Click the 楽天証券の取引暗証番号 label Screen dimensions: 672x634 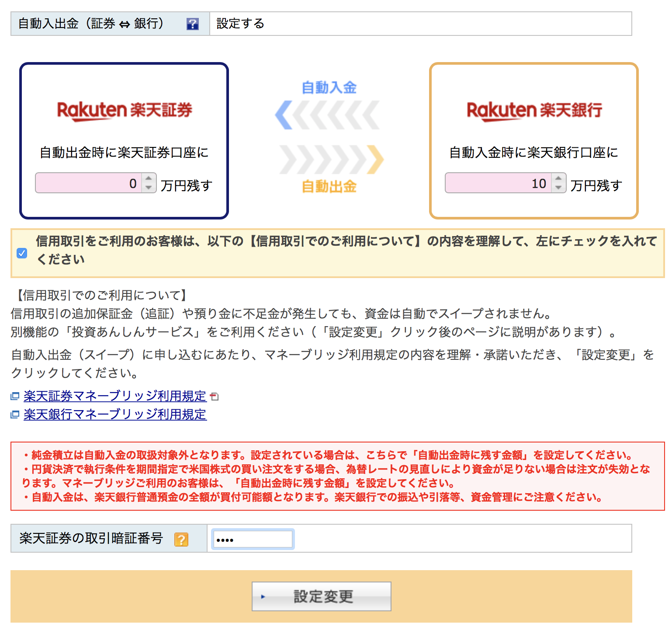click(x=91, y=538)
